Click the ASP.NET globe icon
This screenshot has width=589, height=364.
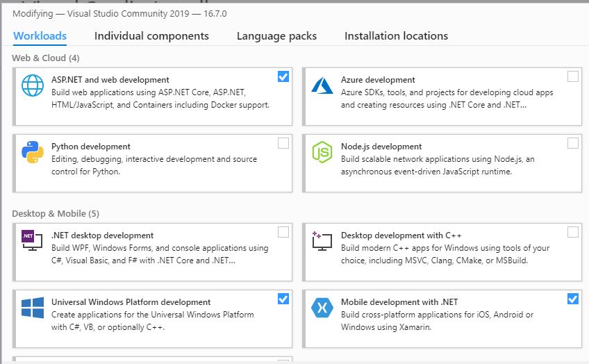point(33,85)
